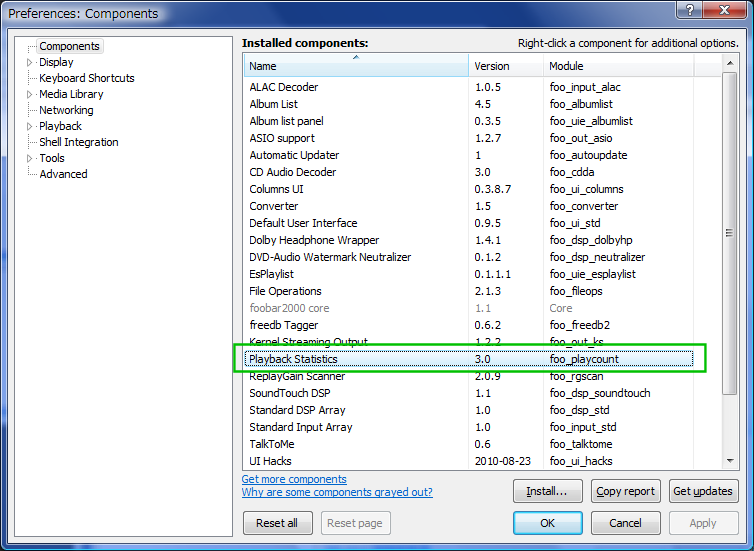Screen dimensions: 754x551
Task: Expand the Playback tree node
Action: click(x=29, y=126)
